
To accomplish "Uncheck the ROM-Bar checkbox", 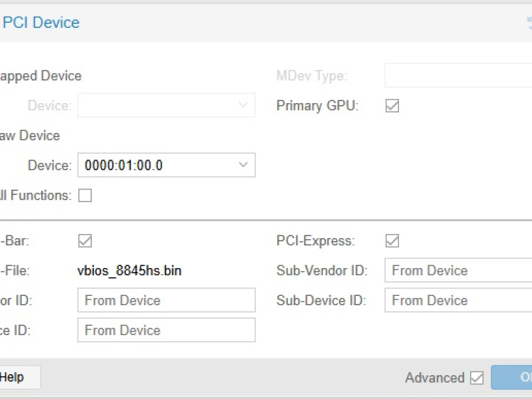I will coord(85,241).
